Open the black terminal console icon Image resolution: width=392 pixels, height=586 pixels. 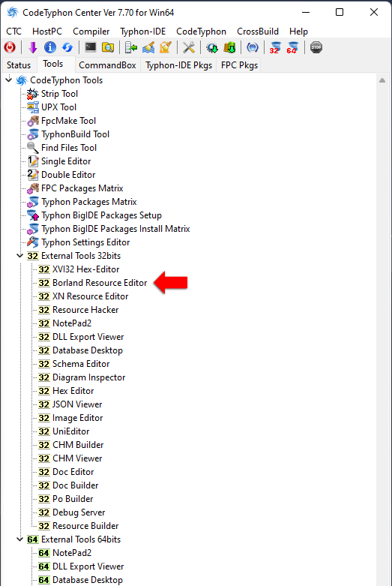click(91, 47)
